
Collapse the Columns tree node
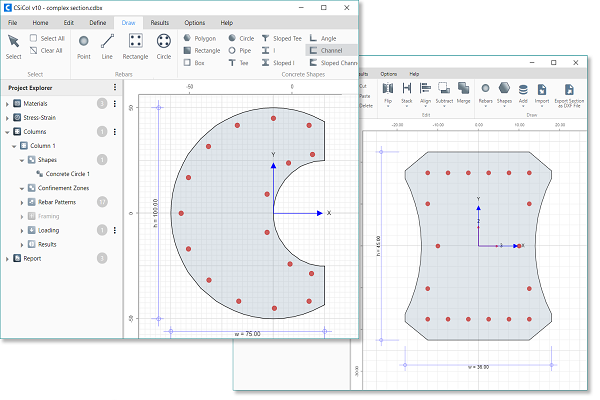pos(8,131)
